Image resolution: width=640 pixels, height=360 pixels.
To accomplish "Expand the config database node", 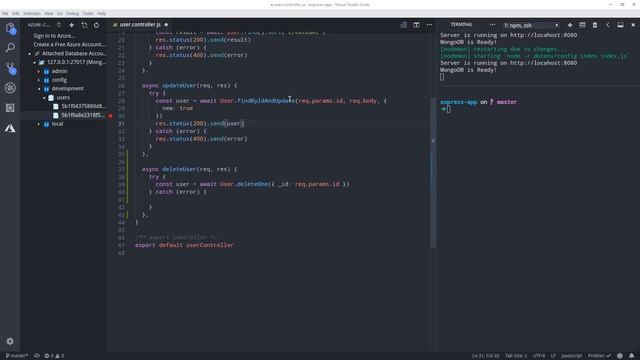I will point(39,80).
